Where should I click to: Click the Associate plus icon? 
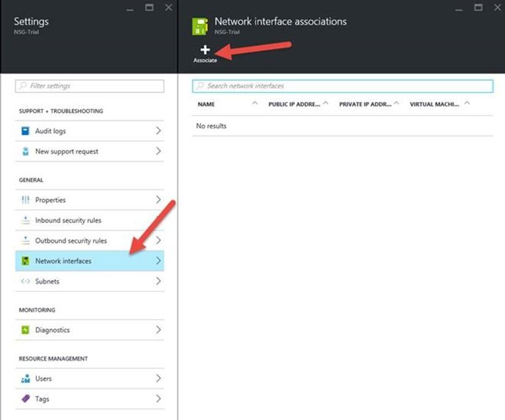205,50
